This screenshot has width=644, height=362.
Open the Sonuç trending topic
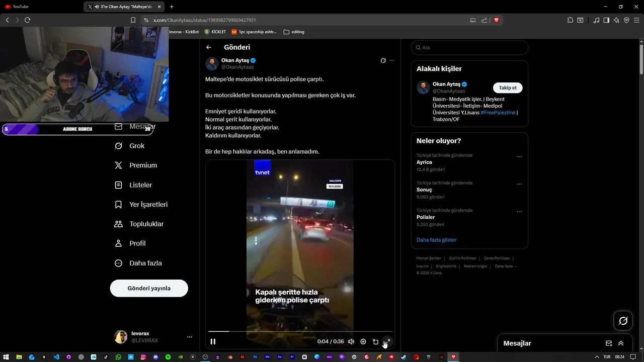pyautogui.click(x=424, y=190)
